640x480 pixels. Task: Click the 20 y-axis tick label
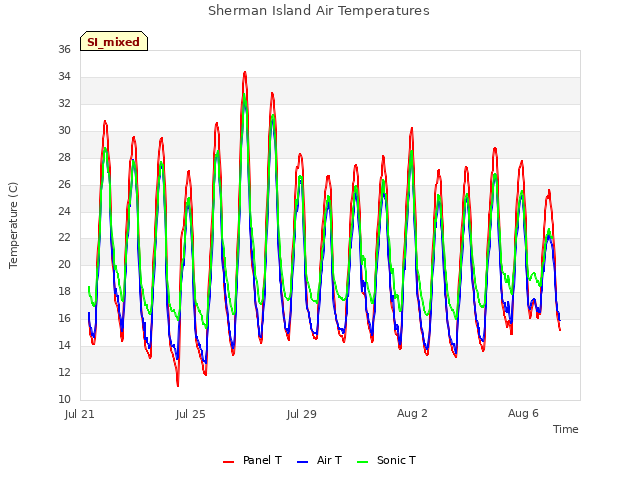coord(64,264)
